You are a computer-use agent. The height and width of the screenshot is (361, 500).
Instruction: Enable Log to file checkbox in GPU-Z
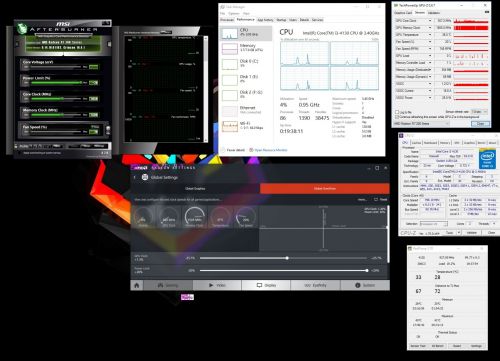point(397,112)
